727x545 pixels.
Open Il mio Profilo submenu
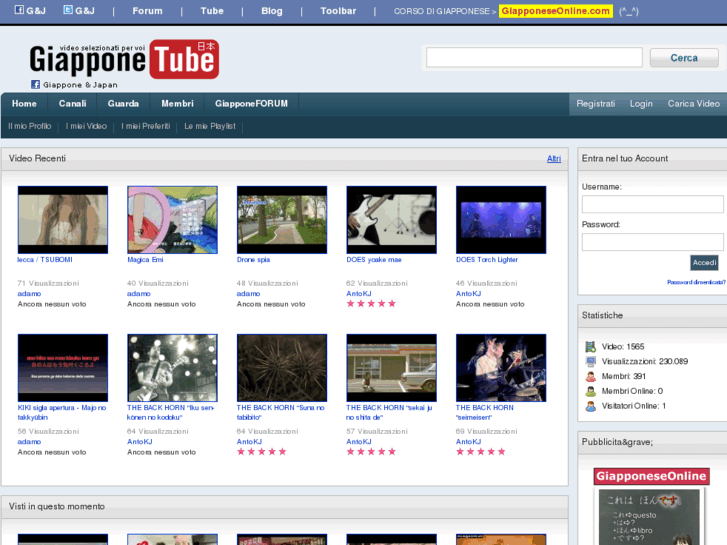click(30, 126)
